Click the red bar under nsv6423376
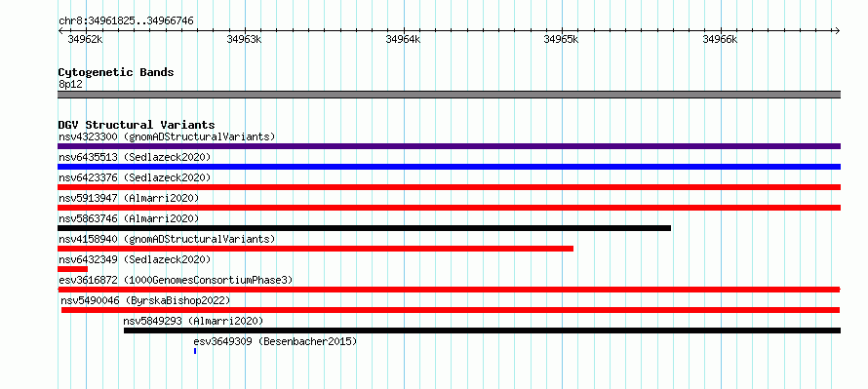868x389 pixels. 449,187
